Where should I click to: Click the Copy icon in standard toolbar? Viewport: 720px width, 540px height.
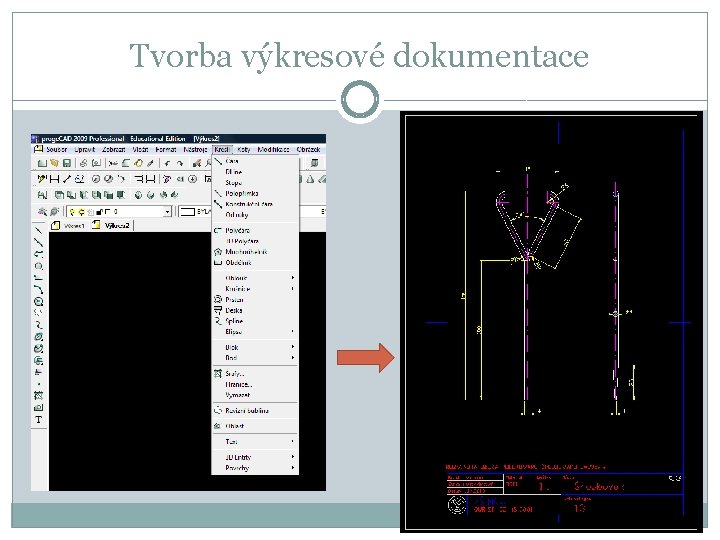(126, 163)
